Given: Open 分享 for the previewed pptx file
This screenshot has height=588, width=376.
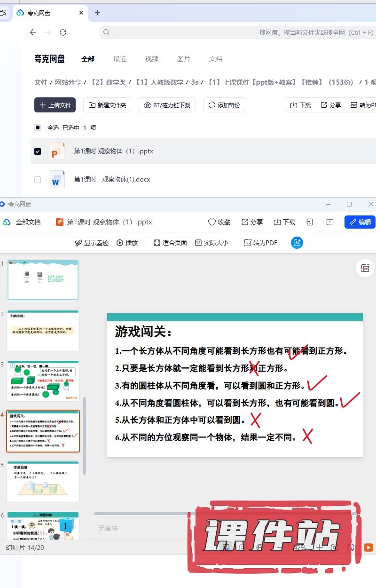Looking at the screenshot, I should pos(251,222).
